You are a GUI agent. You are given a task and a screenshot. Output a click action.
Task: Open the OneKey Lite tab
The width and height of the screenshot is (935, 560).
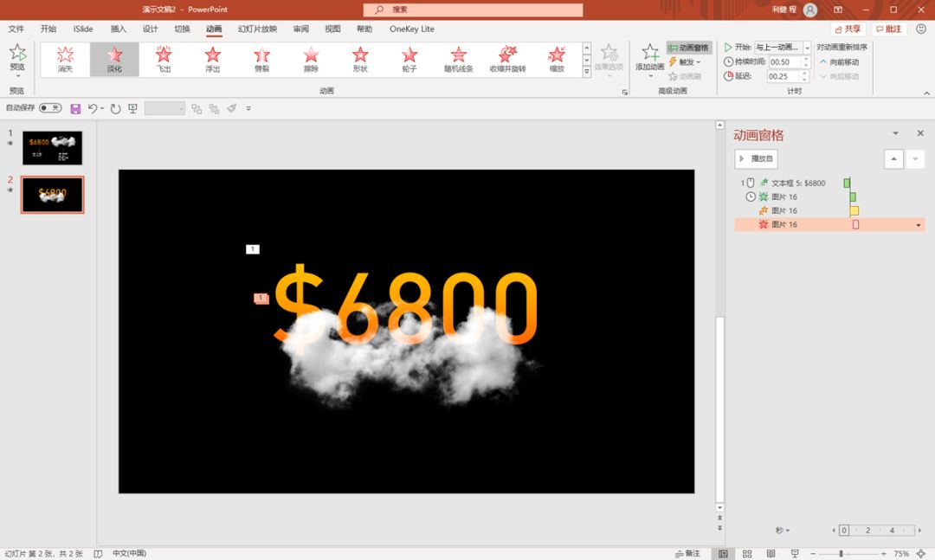pyautogui.click(x=411, y=29)
